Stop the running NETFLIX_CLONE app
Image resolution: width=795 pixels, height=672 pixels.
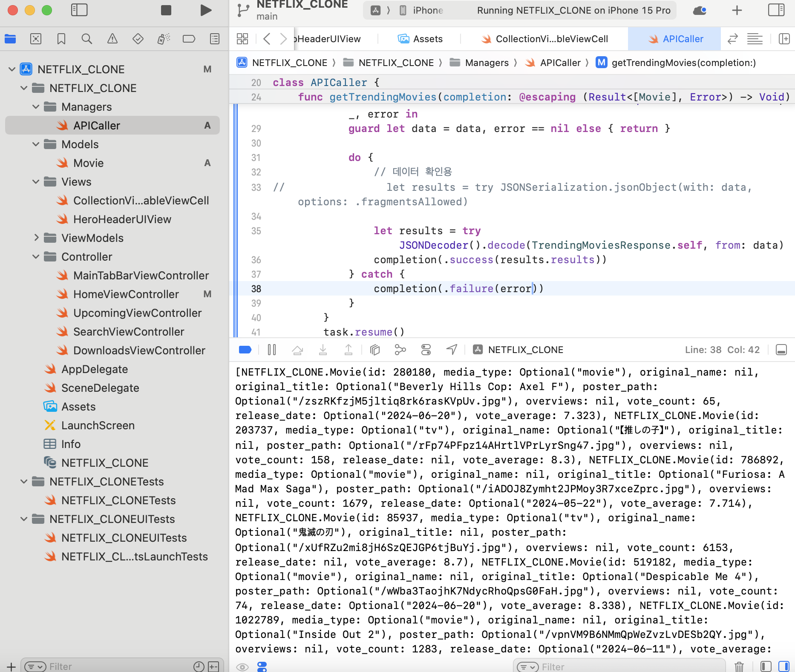[x=166, y=10]
